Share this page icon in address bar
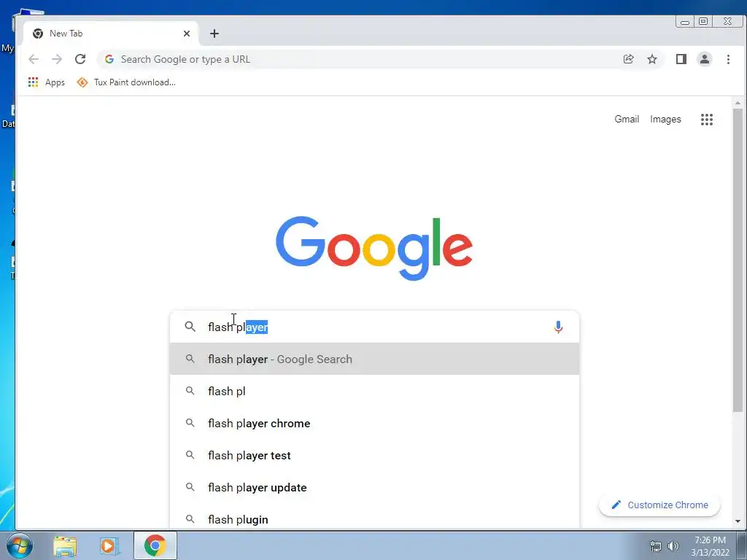747x560 pixels. click(x=628, y=59)
